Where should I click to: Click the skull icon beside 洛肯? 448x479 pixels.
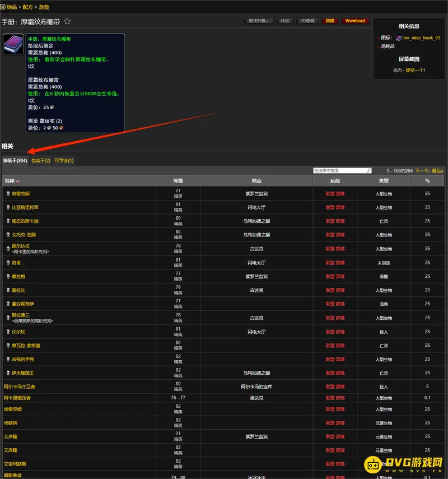pos(8,263)
